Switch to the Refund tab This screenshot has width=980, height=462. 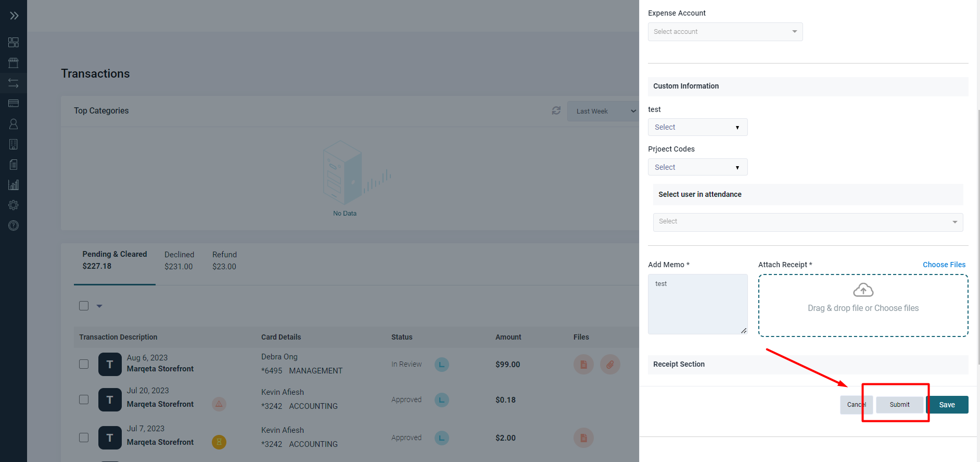pyautogui.click(x=224, y=260)
